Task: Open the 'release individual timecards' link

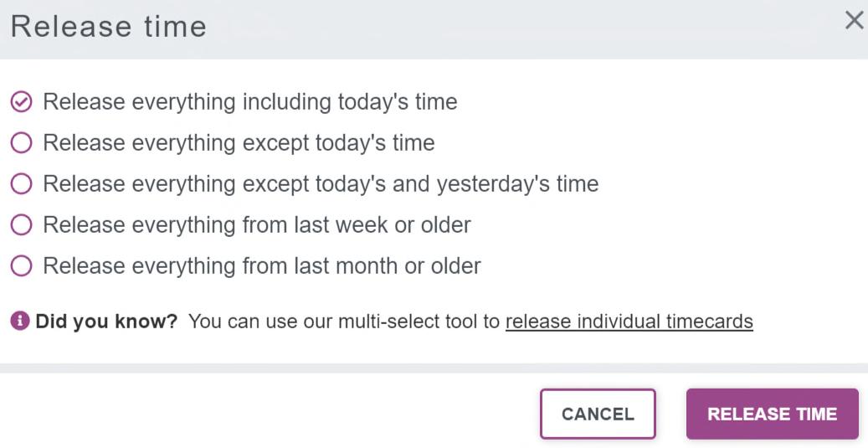Action: coord(629,322)
